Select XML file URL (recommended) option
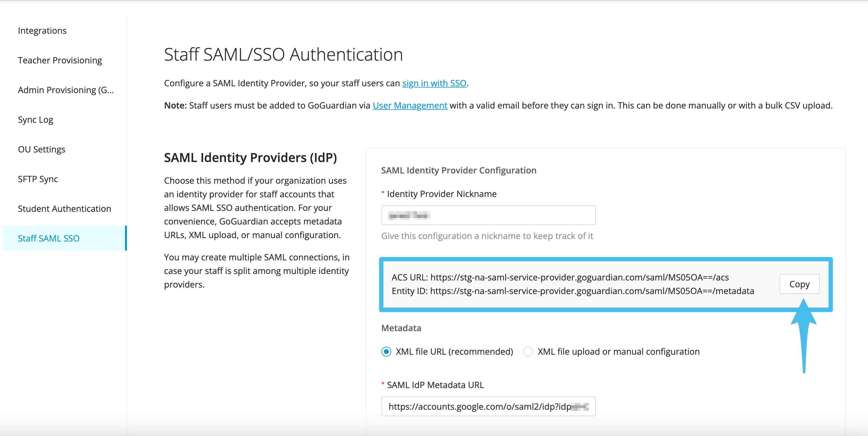 click(x=386, y=352)
